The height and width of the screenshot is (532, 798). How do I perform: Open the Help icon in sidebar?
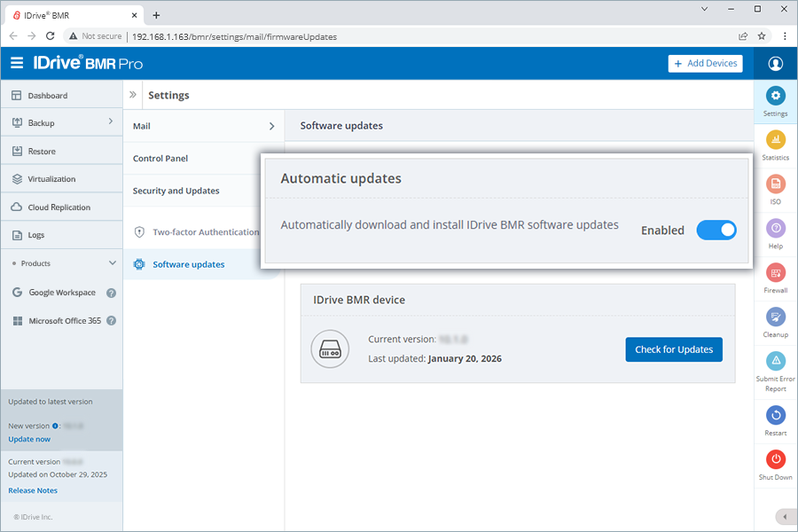point(775,229)
